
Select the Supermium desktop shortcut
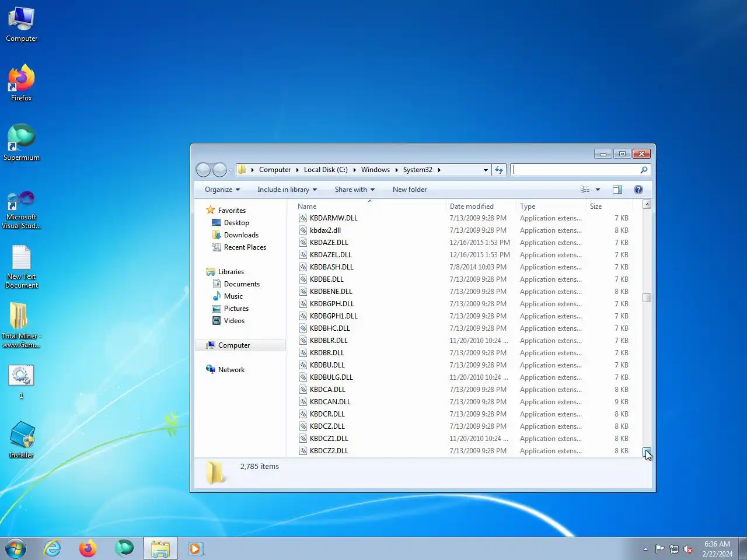coord(22,143)
